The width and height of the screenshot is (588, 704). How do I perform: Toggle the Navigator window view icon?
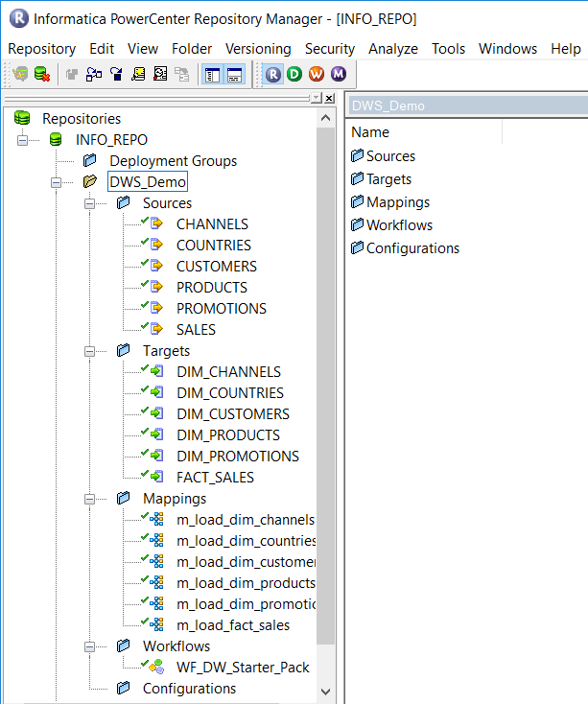[212, 75]
